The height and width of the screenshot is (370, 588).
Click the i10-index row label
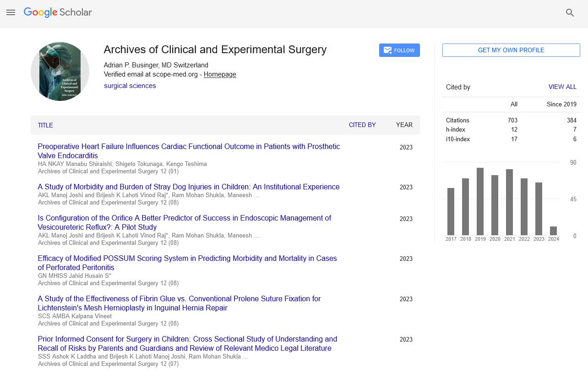[x=458, y=139]
